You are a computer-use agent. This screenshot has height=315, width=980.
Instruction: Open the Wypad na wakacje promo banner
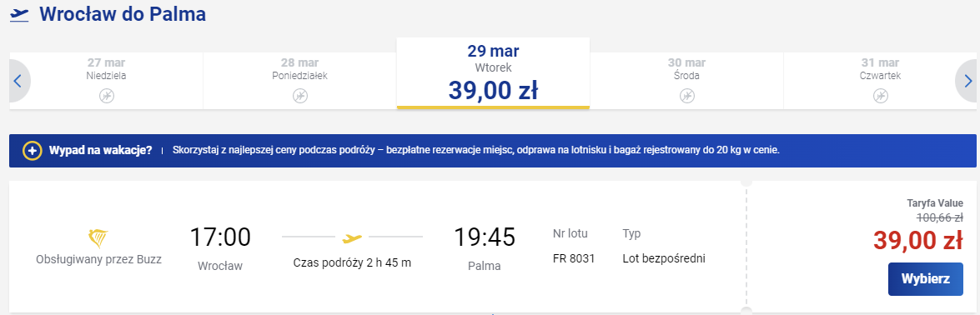(x=492, y=151)
